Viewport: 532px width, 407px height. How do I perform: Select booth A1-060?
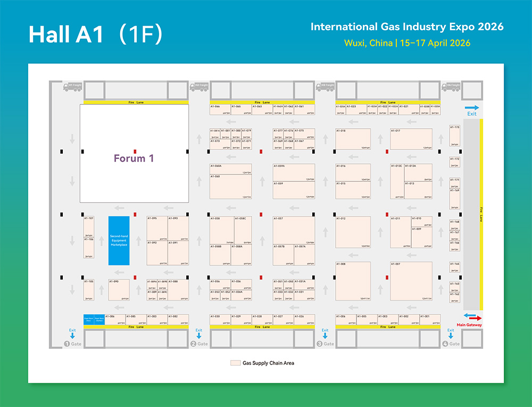[230, 187]
